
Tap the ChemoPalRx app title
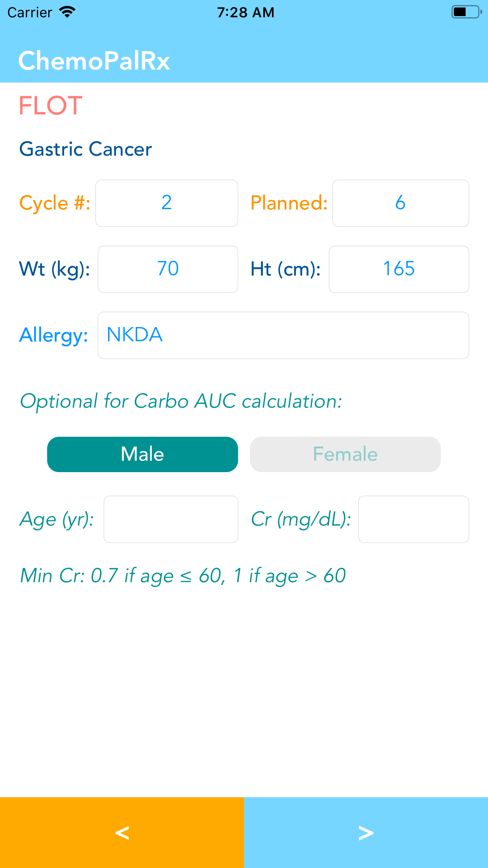coord(94,61)
